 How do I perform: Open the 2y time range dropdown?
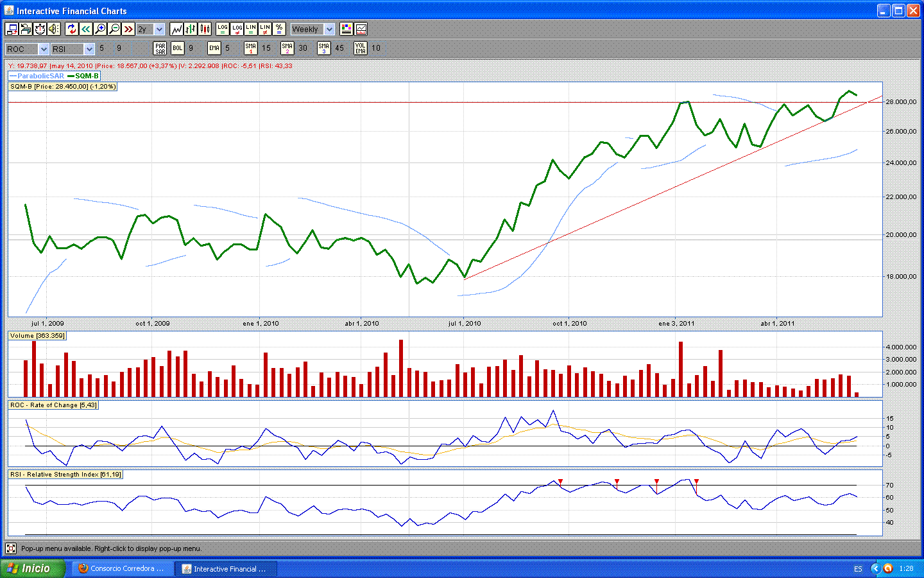(159, 30)
